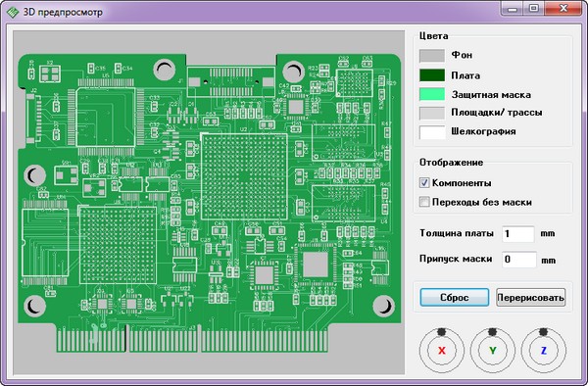Screen dimensions: 588x386
Task: Maximize the 3D предпросмотр window
Action: (534, 8)
